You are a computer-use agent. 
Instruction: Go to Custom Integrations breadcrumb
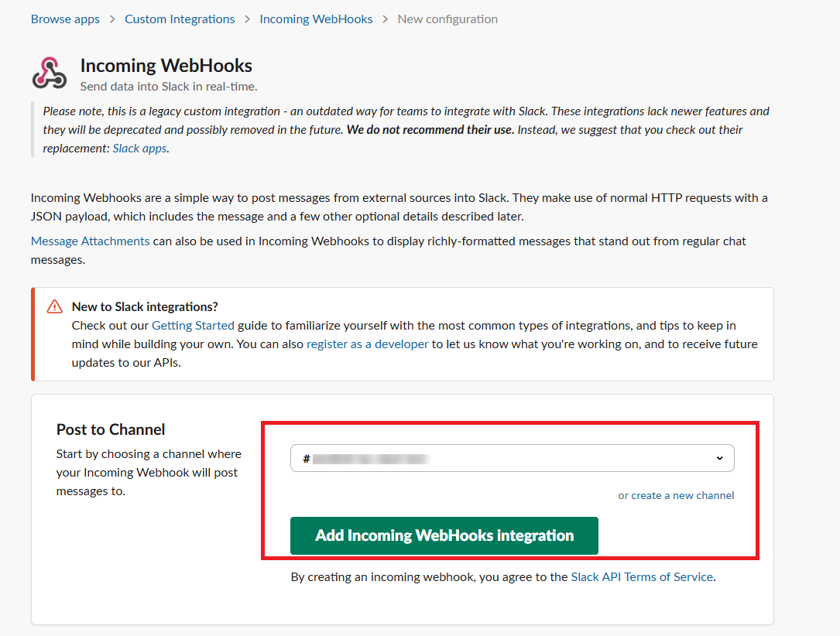pyautogui.click(x=180, y=19)
